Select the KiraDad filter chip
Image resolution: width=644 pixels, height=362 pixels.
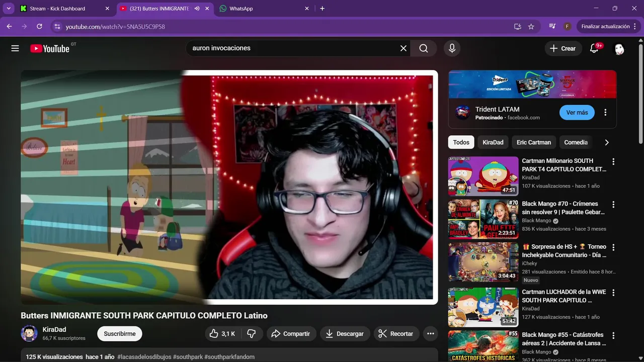[493, 142]
